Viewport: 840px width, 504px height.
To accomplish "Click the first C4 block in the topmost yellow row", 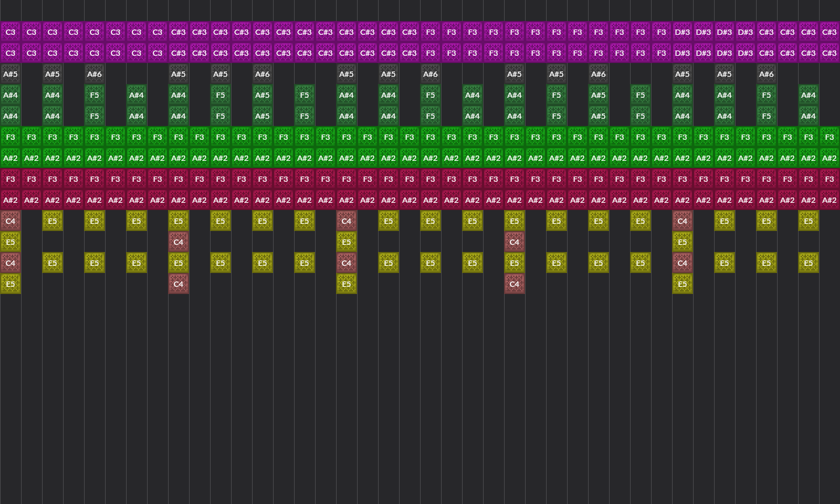I will coord(10,221).
